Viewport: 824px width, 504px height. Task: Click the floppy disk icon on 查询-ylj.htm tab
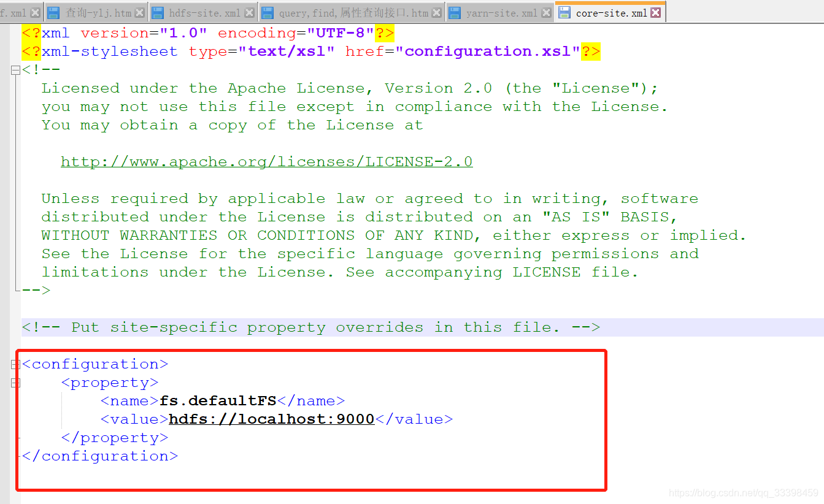tap(54, 12)
